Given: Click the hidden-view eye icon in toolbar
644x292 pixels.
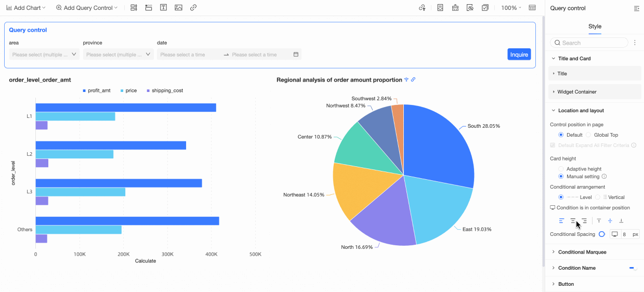Looking at the screenshot, I should pos(470,8).
